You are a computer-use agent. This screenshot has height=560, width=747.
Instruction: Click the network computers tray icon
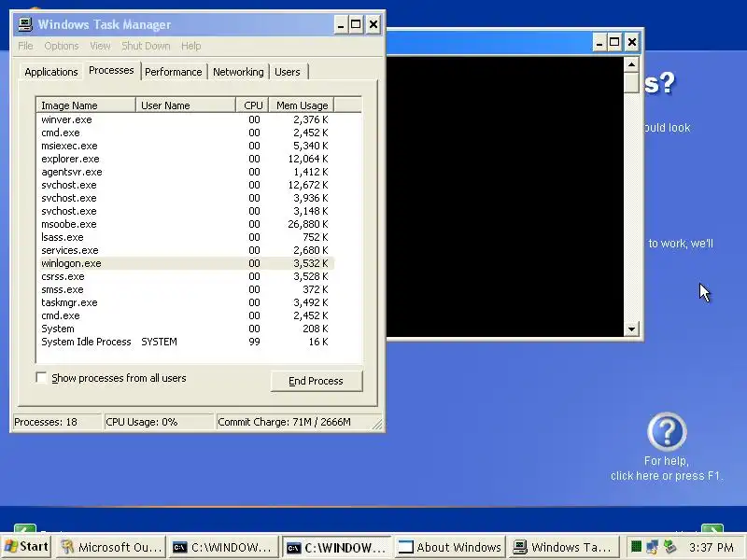tap(652, 547)
